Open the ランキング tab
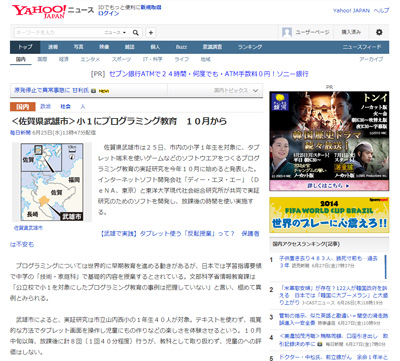This screenshot has height=361, width=400. [x=250, y=47]
